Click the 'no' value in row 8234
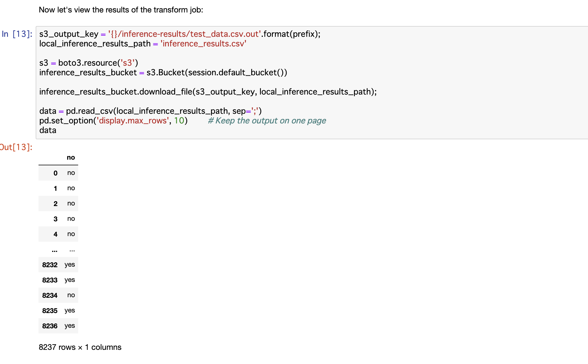This screenshot has width=588, height=364. [71, 295]
